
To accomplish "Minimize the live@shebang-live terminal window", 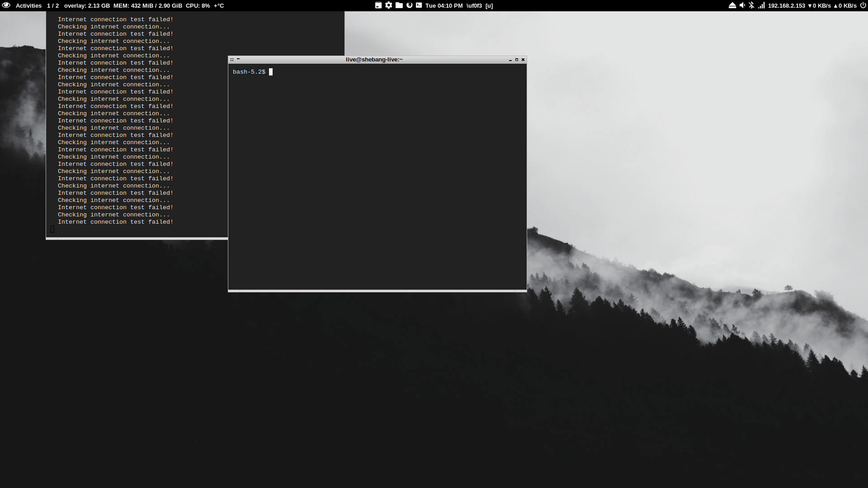I will pos(510,60).
